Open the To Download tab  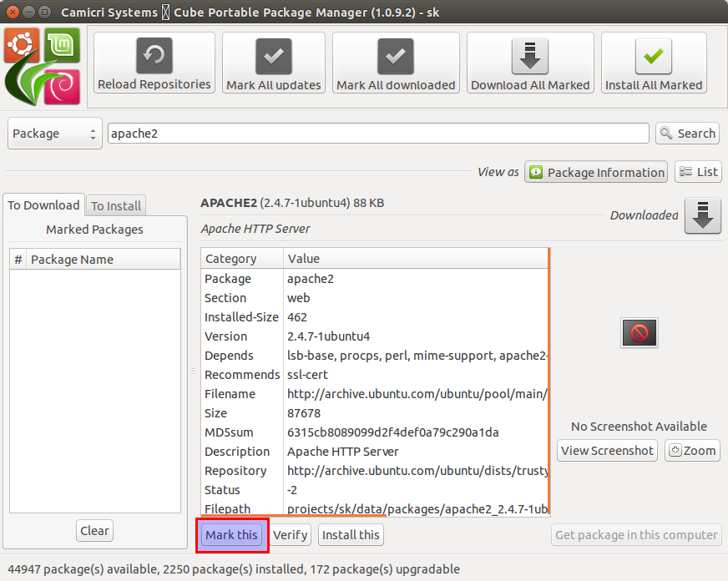pyautogui.click(x=43, y=205)
